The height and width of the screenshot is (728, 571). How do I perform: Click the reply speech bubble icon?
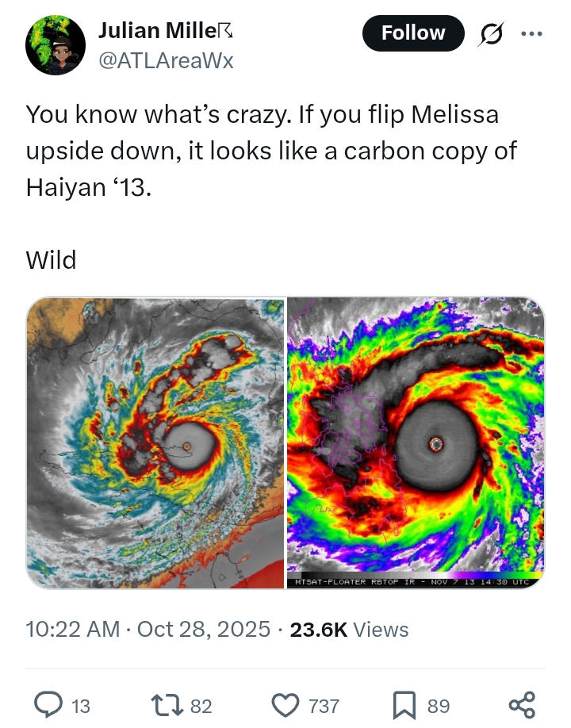50,705
